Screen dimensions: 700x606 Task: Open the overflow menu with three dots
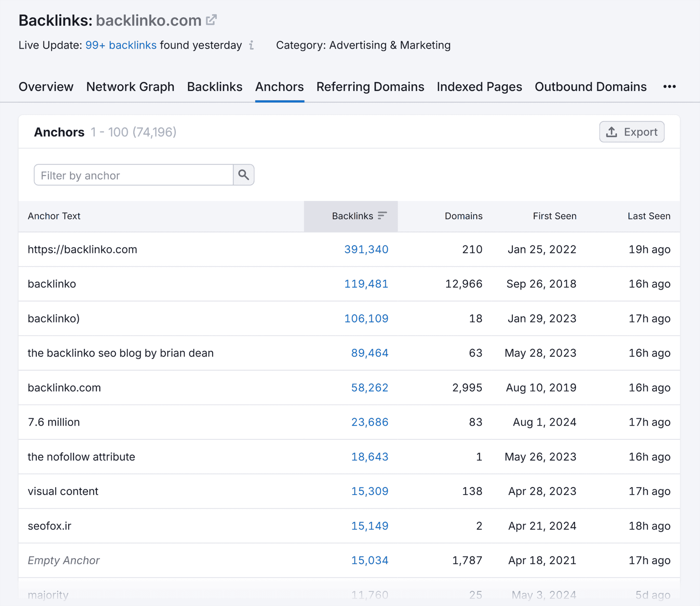tap(669, 86)
